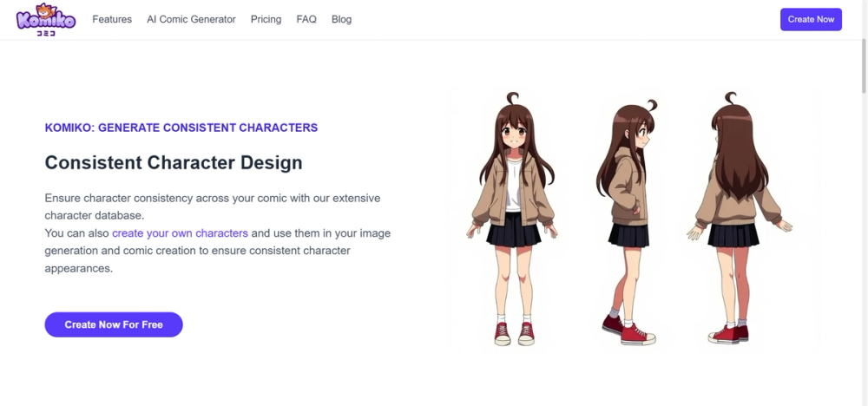
Task: Visit the Blog
Action: pyautogui.click(x=341, y=19)
